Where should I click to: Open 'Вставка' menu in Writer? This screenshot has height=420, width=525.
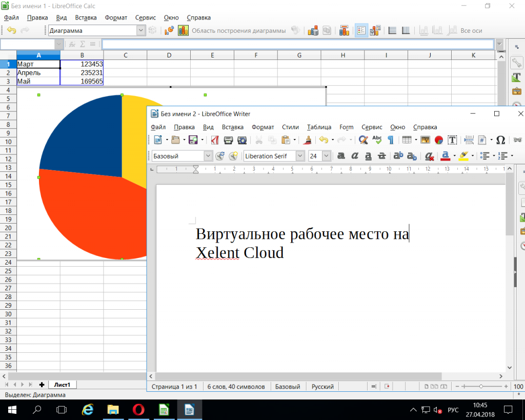point(232,127)
